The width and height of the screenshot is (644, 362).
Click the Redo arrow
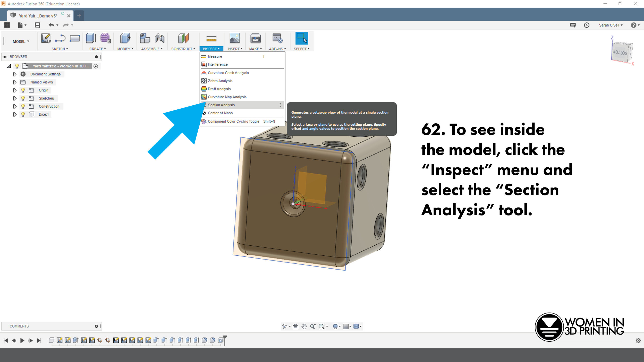coord(66,25)
